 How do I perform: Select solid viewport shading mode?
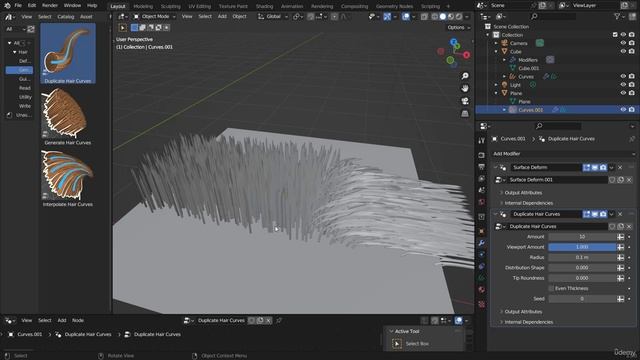(x=443, y=17)
